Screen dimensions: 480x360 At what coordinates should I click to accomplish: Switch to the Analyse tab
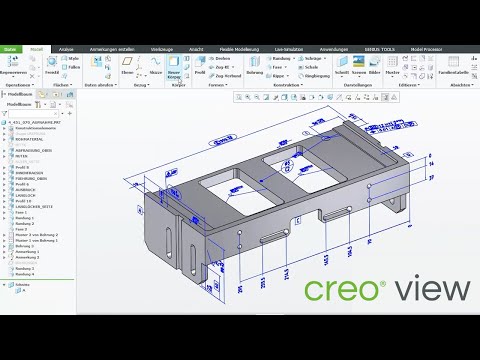tap(66, 49)
